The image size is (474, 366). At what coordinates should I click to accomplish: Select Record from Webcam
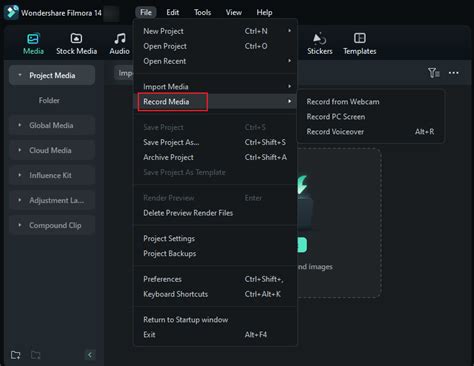[x=370, y=102]
